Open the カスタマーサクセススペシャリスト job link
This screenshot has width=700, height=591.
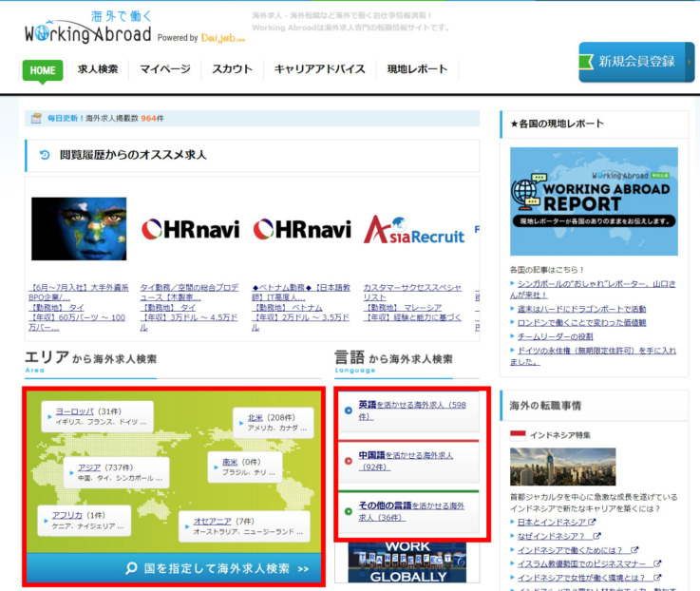412,292
